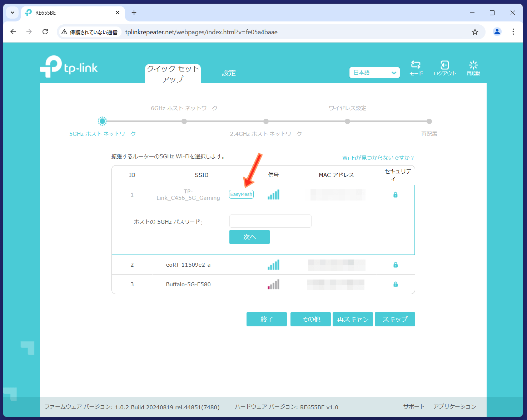This screenshot has height=420, width=527.
Task: Open the アプリケーション link
Action: click(x=454, y=407)
